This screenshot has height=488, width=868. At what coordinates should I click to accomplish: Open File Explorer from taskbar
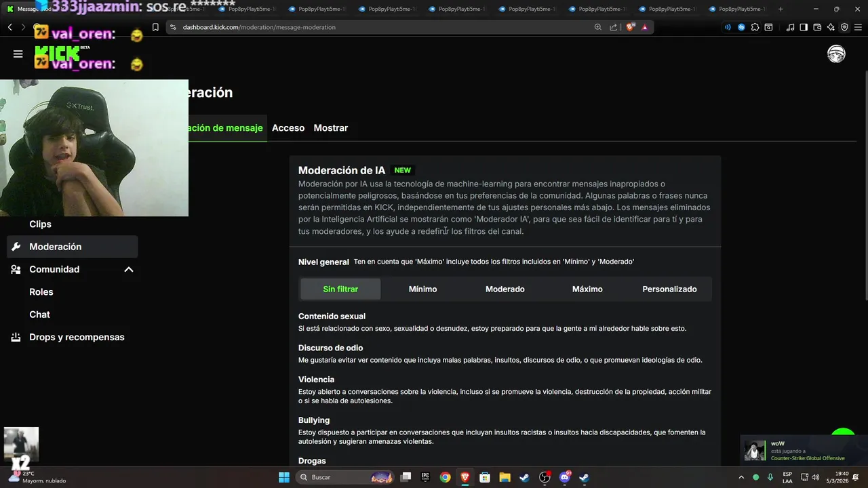505,477
